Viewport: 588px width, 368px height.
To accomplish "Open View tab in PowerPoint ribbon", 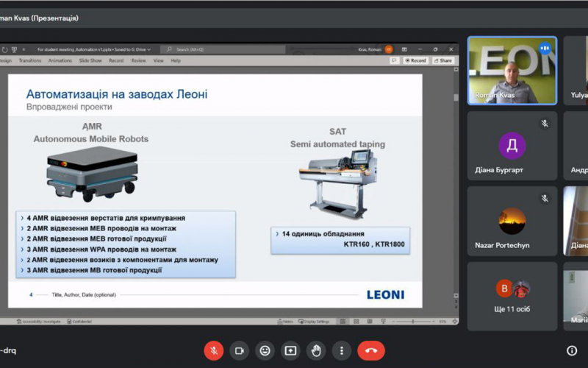I will 158,60.
